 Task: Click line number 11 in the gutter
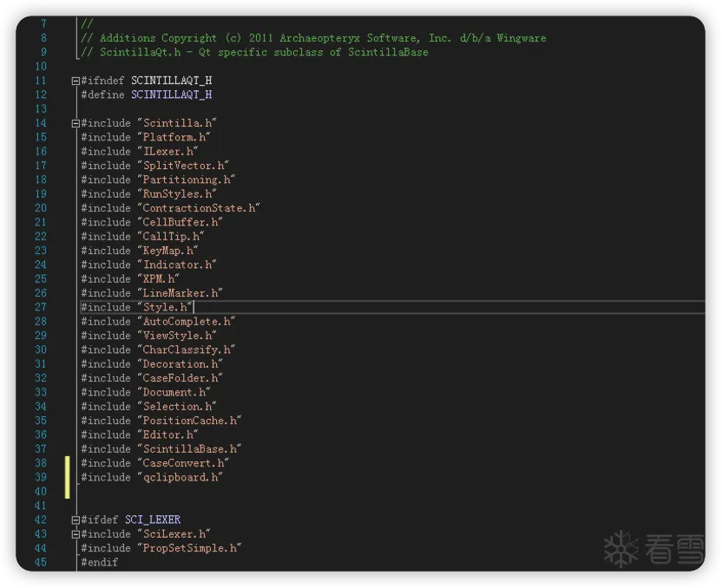pyautogui.click(x=41, y=81)
